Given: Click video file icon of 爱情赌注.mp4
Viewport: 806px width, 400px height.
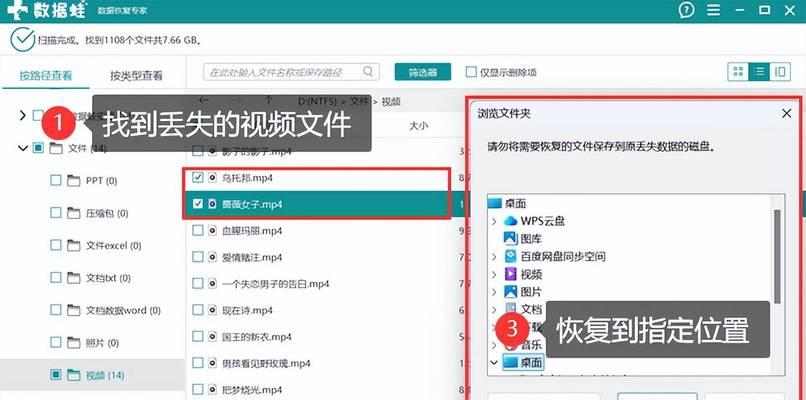Looking at the screenshot, I should click(x=212, y=257).
